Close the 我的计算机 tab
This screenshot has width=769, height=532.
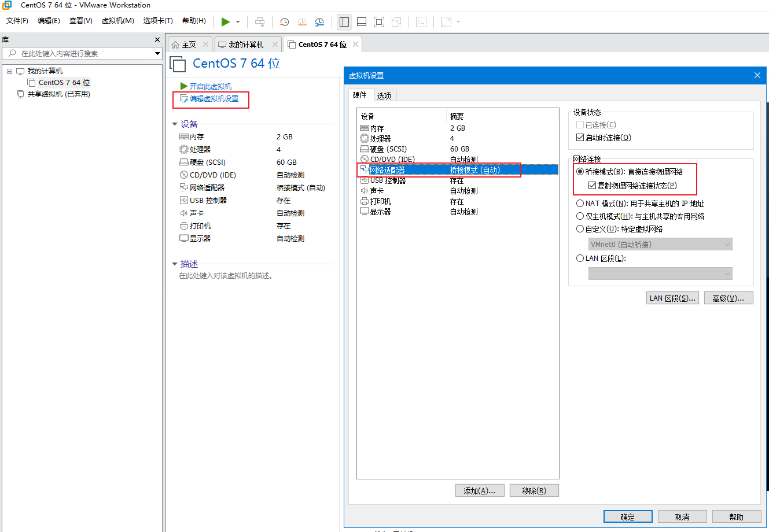(275, 45)
